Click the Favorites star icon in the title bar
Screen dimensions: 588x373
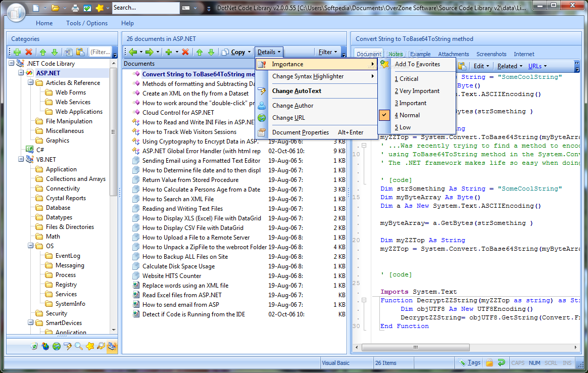click(x=100, y=8)
